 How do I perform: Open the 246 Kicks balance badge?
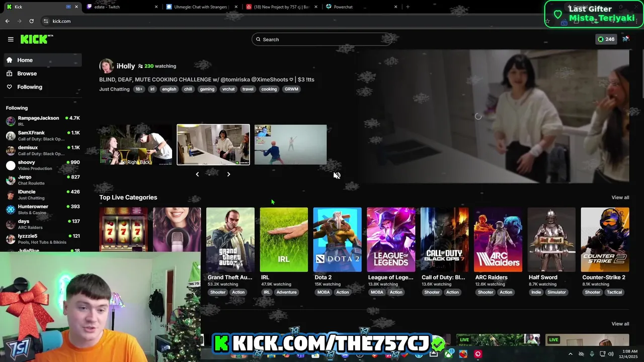[x=606, y=39]
